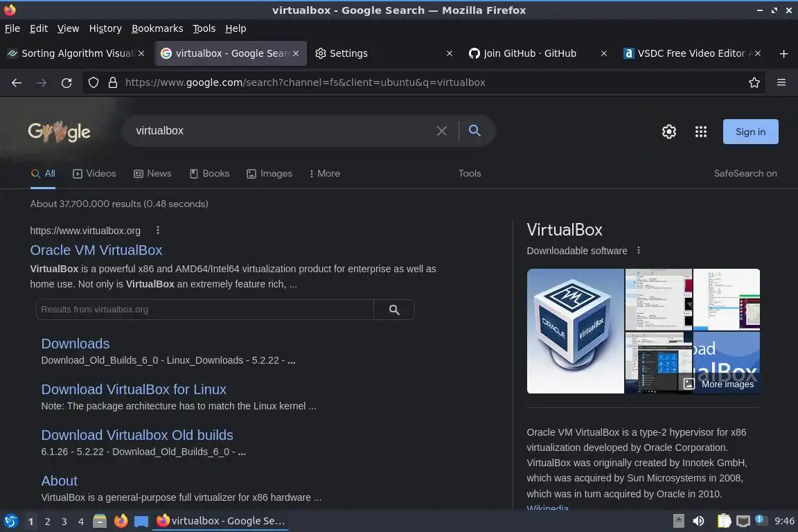
Task: Bookmark this page with the star
Action: coord(754,82)
